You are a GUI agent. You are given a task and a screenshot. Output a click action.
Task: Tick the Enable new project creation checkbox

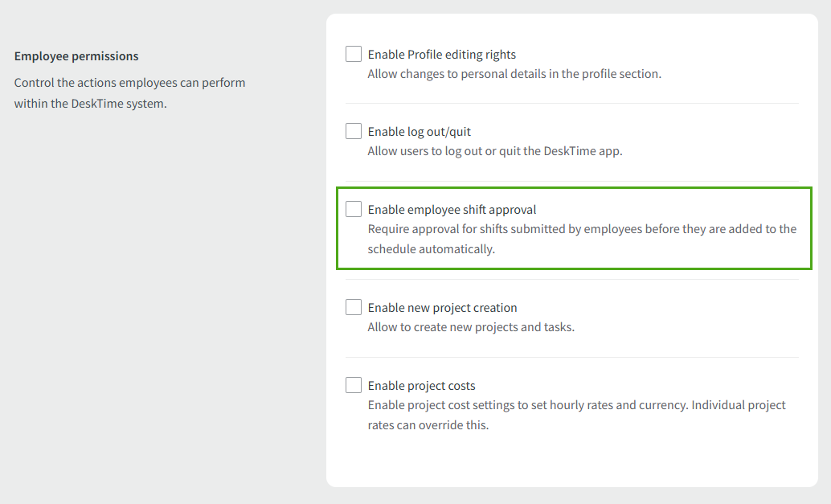click(x=354, y=306)
